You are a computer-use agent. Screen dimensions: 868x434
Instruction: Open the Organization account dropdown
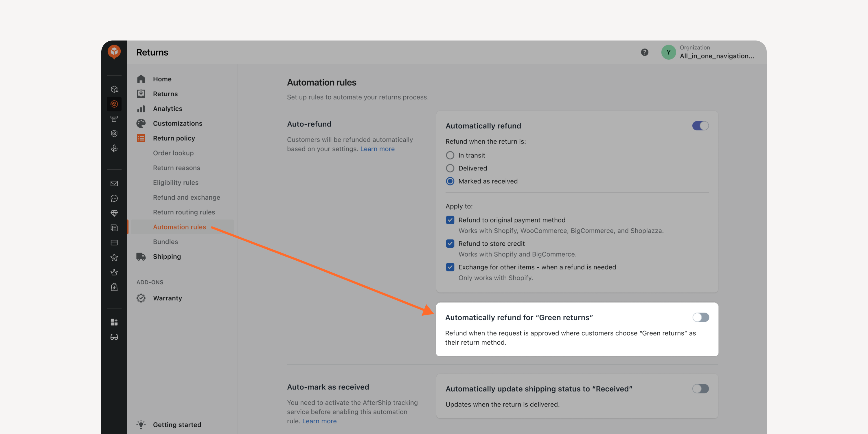coord(708,52)
